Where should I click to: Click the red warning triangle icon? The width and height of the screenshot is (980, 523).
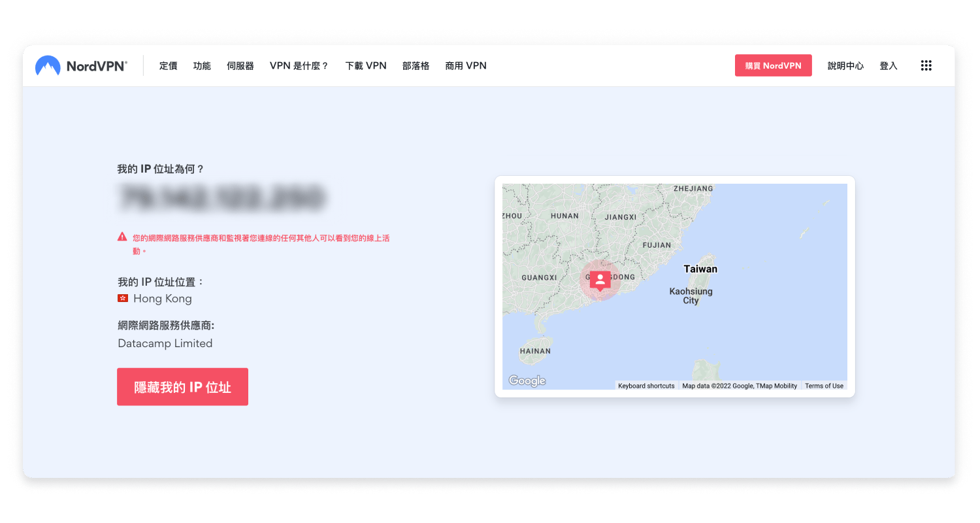122,237
